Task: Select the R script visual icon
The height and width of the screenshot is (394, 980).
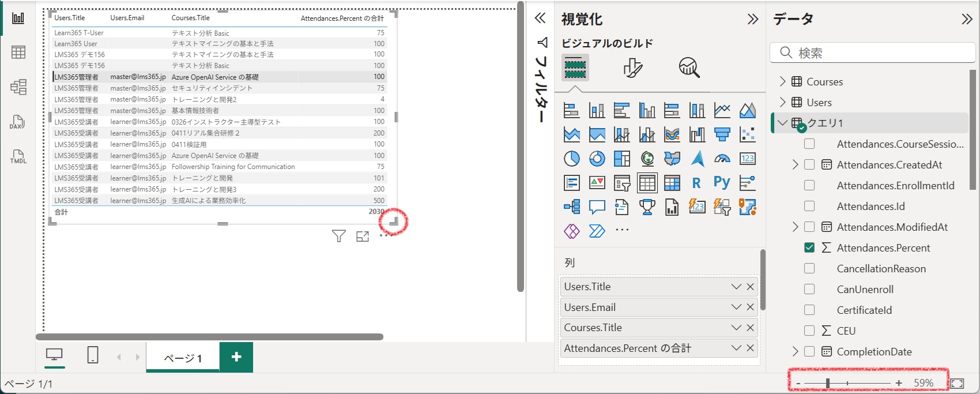Action: coord(696,183)
